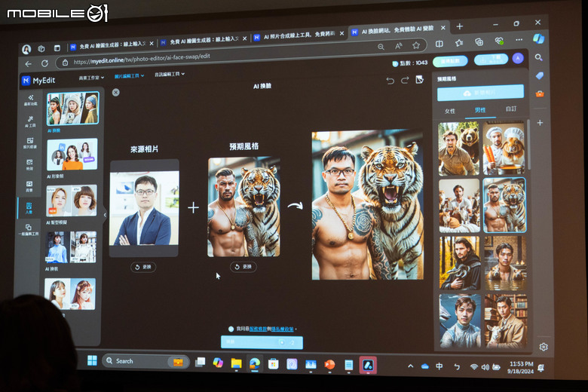The image size is (588, 392).
Task: Choose the chef with carrots style preset
Action: point(504,148)
